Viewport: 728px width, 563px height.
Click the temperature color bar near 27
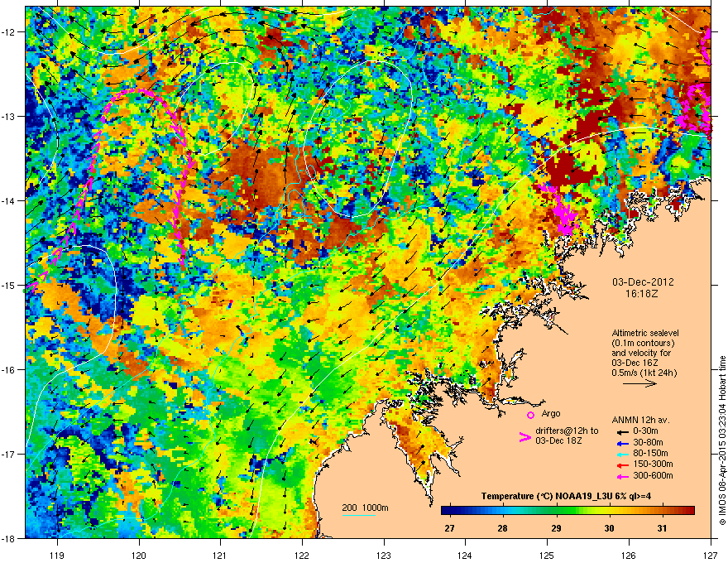[x=449, y=510]
